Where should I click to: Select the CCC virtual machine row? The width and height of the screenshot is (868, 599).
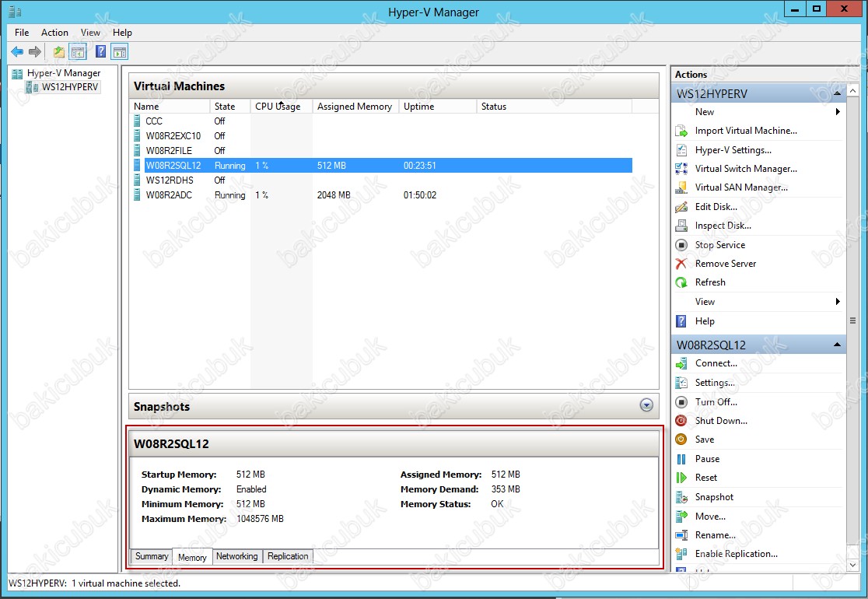[382, 121]
